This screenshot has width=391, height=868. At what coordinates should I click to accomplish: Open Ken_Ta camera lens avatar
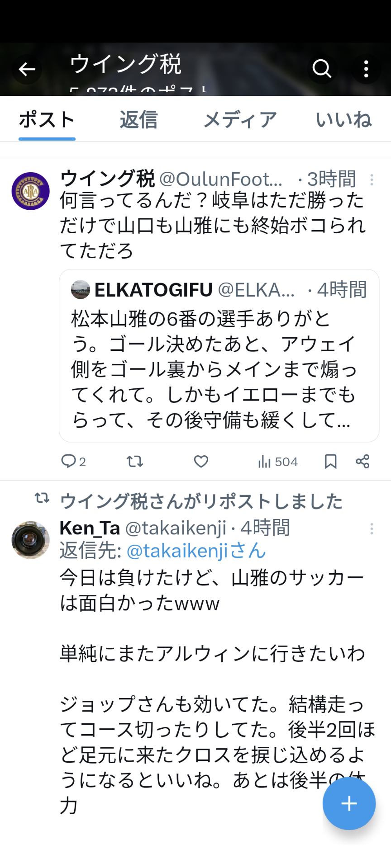coord(30,540)
